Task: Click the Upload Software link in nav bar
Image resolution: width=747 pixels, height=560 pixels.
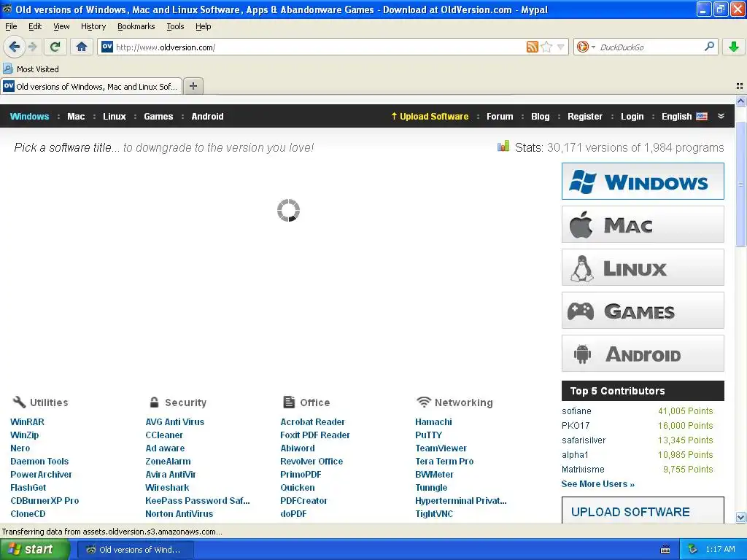Action: click(430, 116)
